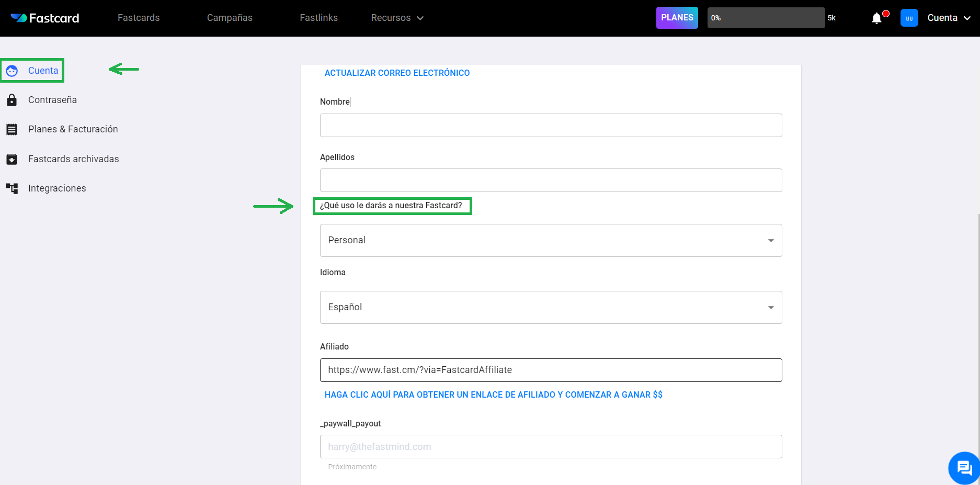980x485 pixels.
Task: Click the Afiliado URL field
Action: coord(551,370)
